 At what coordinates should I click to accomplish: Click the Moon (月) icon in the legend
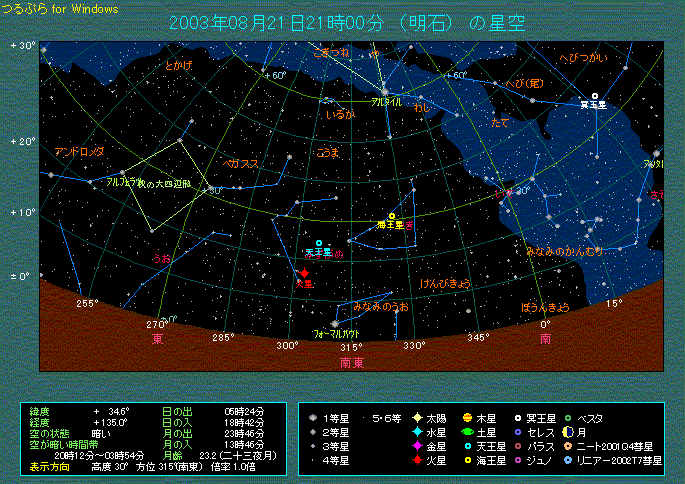click(x=569, y=431)
